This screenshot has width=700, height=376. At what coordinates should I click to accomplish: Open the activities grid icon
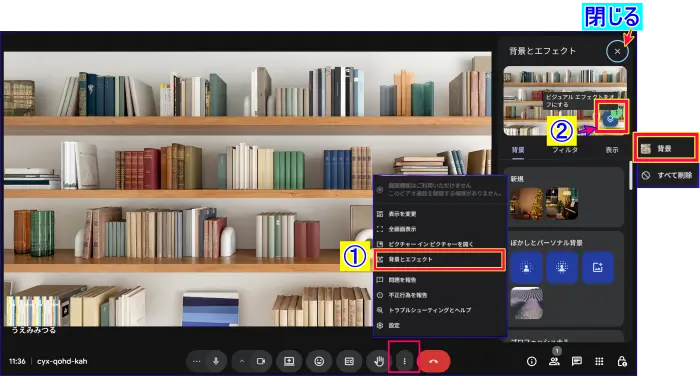600,361
